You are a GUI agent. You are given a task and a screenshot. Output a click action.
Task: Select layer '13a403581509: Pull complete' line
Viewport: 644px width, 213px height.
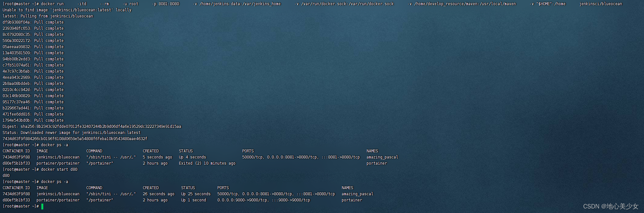pyautogui.click(x=33, y=53)
